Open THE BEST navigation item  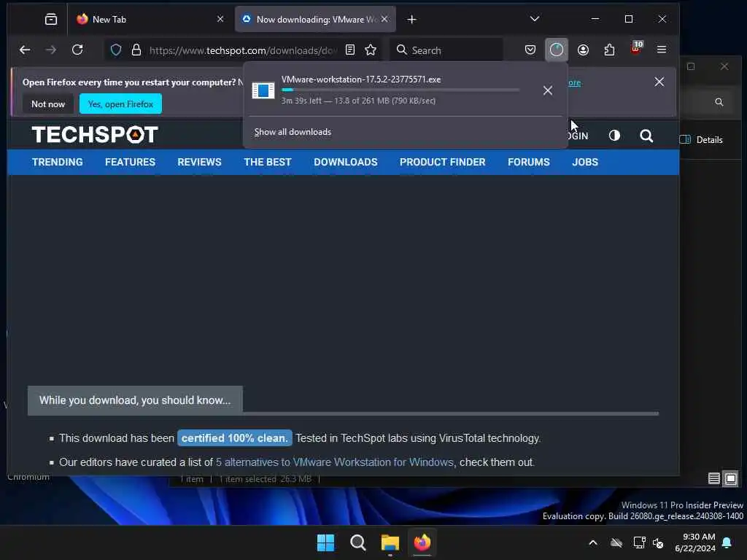tap(267, 162)
